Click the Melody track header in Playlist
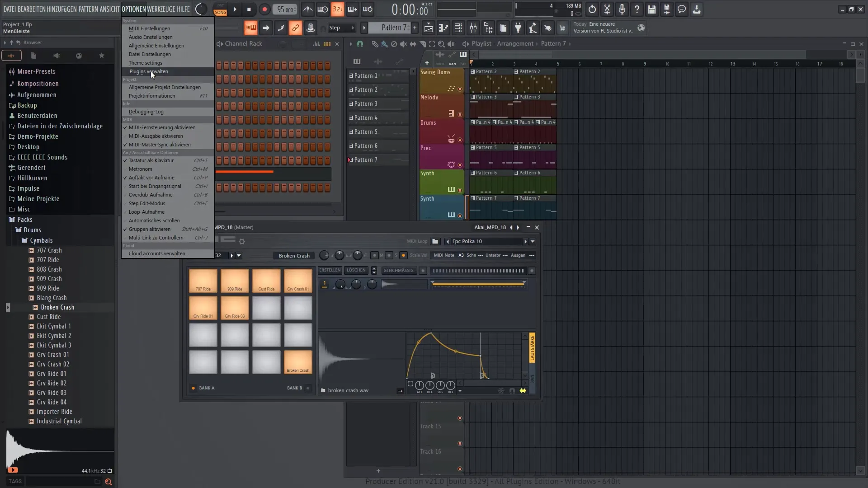868x488 pixels. click(x=442, y=106)
